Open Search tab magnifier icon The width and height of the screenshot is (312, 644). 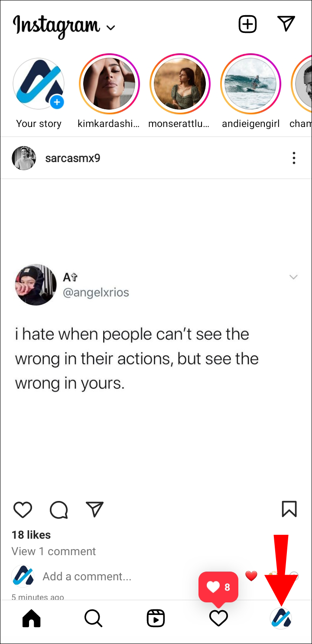[x=93, y=618]
